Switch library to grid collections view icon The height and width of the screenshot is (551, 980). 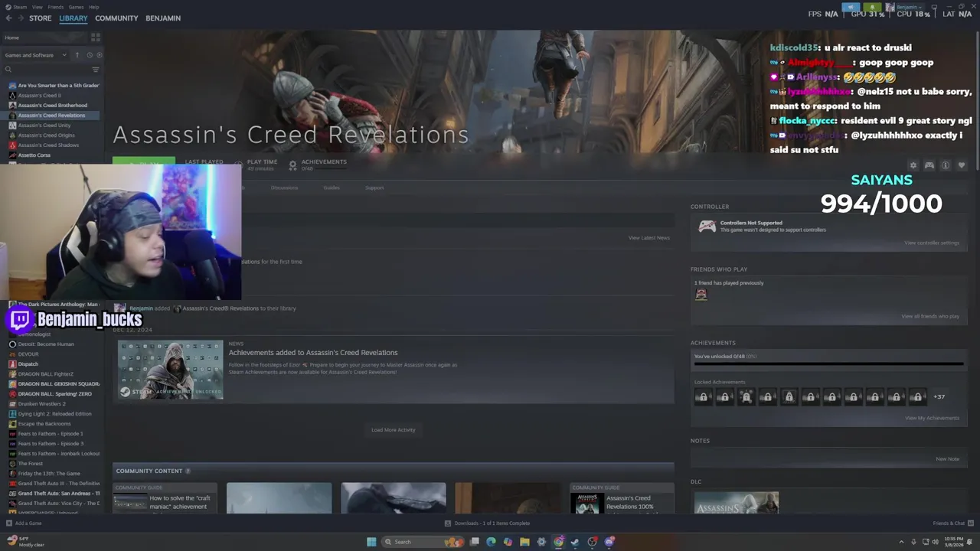coord(96,37)
